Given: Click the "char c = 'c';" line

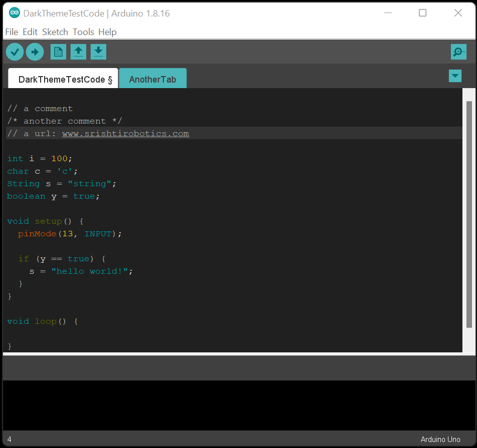Looking at the screenshot, I should point(42,171).
